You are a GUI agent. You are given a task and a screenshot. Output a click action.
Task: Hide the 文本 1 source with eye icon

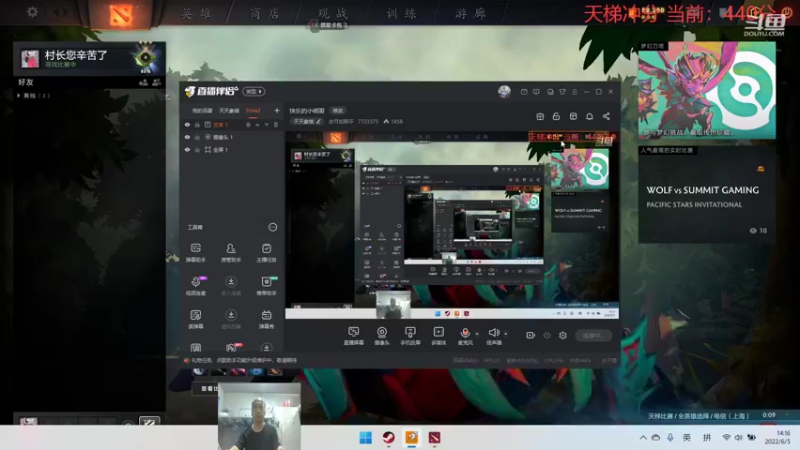[187, 124]
